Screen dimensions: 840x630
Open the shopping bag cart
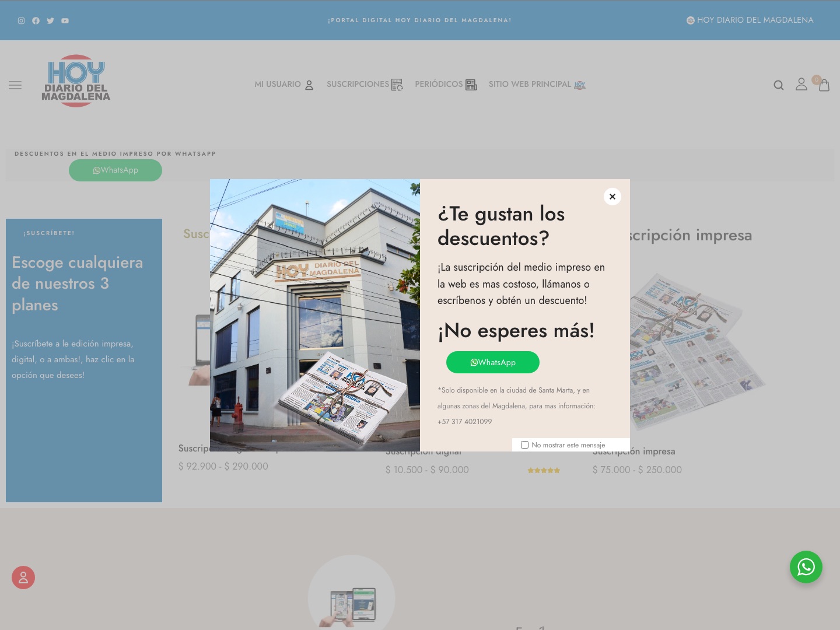click(x=824, y=85)
